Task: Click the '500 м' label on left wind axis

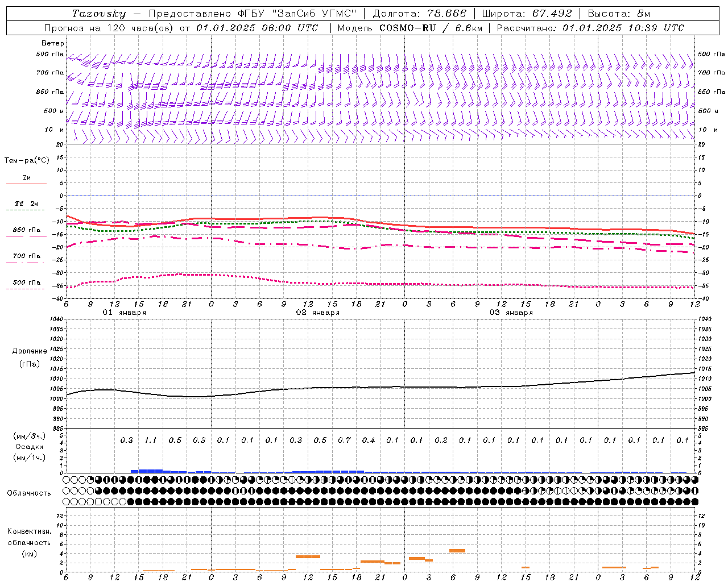Action: [54, 111]
